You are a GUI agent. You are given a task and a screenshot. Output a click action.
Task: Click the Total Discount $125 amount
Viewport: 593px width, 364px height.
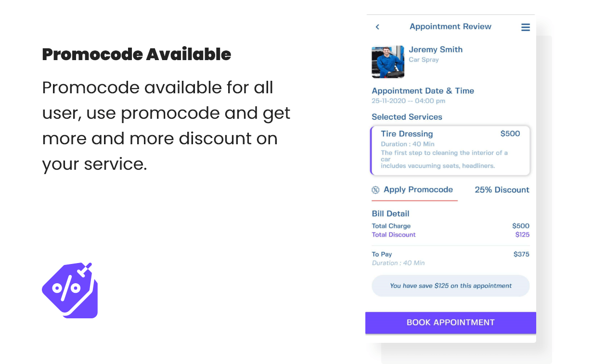522,235
